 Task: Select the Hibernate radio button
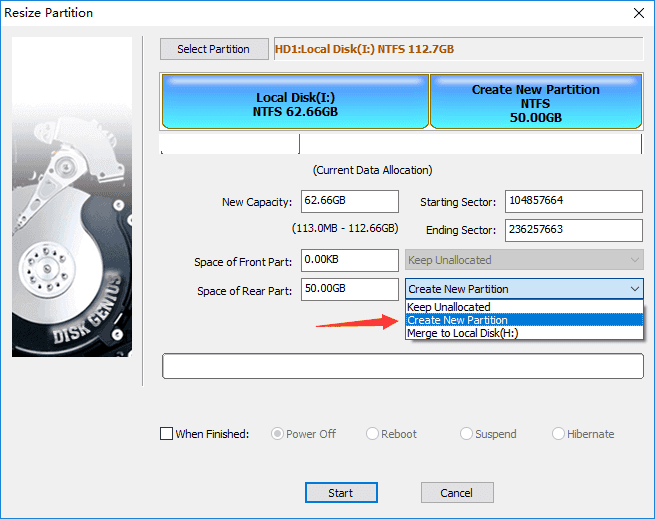point(559,434)
